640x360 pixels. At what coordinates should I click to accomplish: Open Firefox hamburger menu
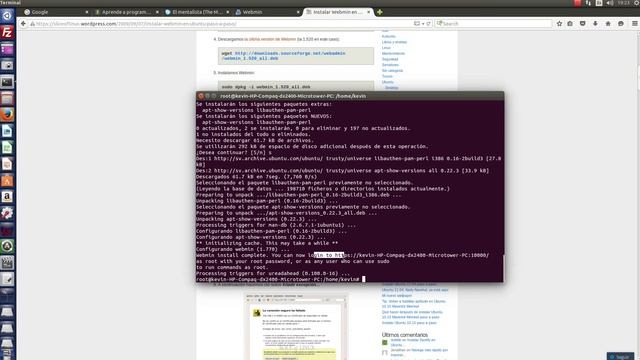click(635, 24)
